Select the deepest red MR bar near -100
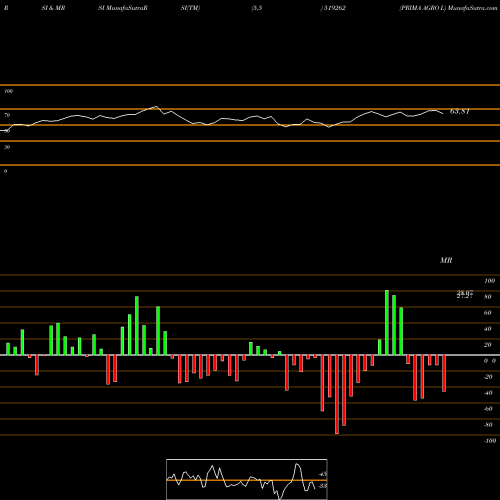Screen dimensions: 500x500 [x=337, y=394]
